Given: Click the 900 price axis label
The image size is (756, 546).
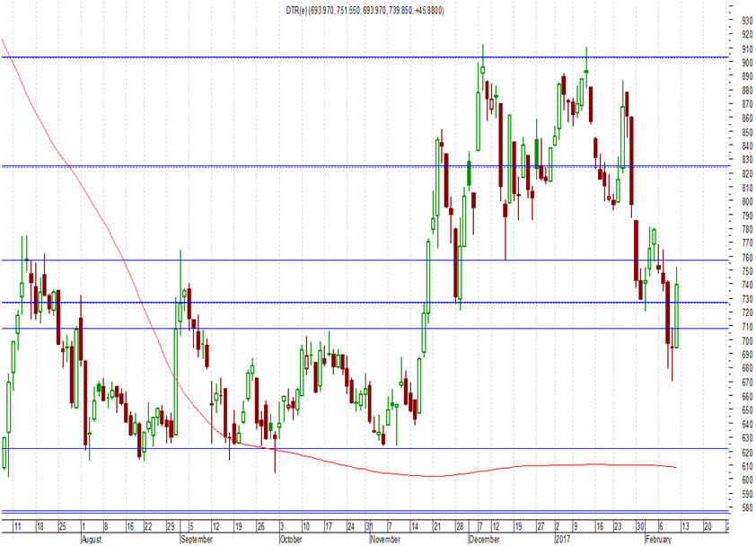Looking at the screenshot, I should point(747,62).
